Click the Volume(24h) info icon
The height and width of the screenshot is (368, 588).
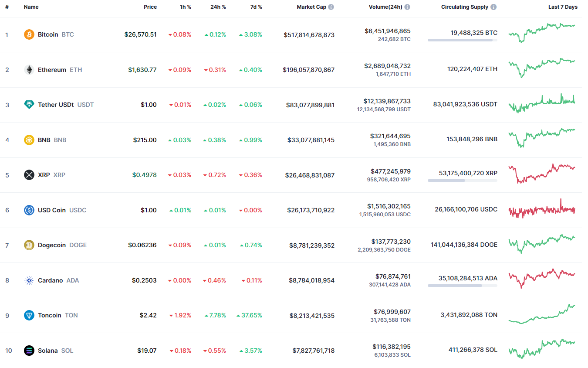(407, 7)
